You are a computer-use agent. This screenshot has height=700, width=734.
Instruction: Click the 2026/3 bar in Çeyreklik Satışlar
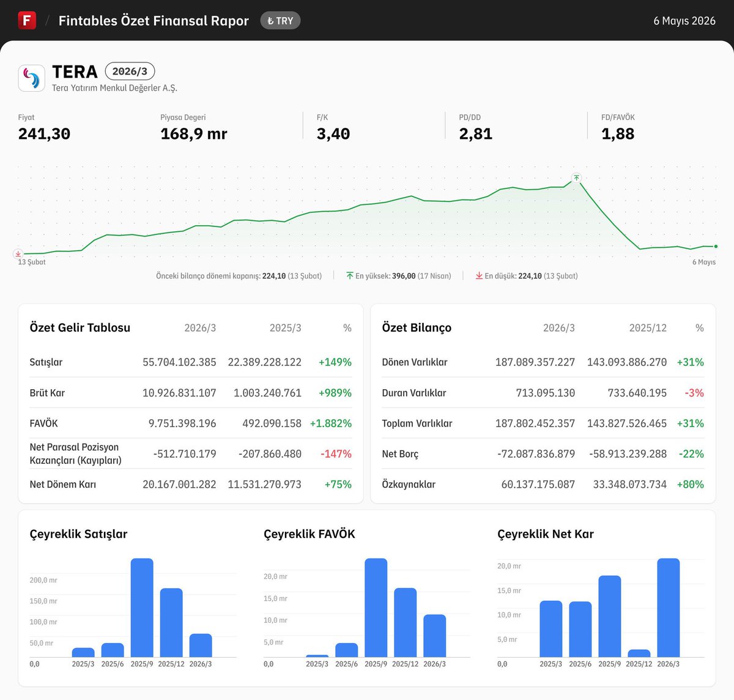coord(201,646)
